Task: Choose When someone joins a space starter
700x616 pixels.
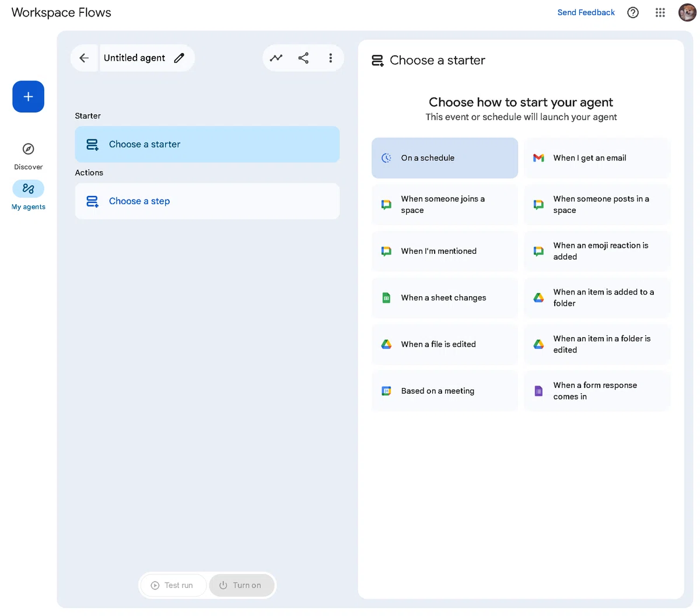Action: point(444,205)
